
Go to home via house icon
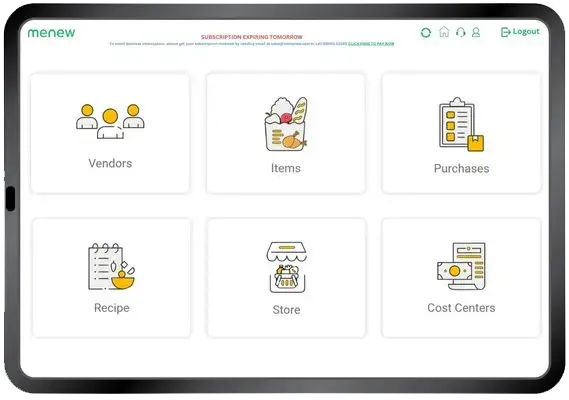[444, 32]
